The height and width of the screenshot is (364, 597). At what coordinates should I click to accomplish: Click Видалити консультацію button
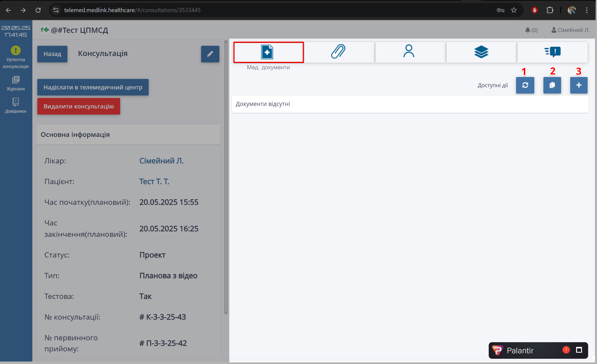(79, 106)
